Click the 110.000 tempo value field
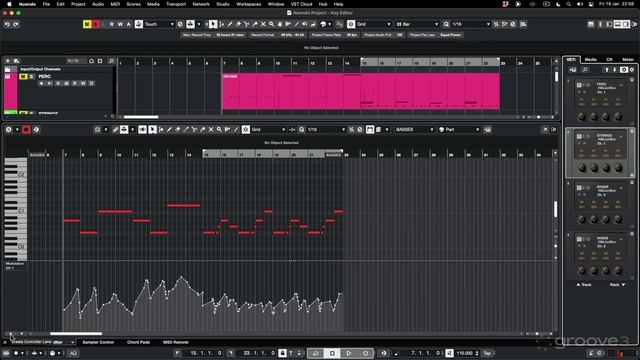This screenshot has width=640, height=360. point(464,353)
